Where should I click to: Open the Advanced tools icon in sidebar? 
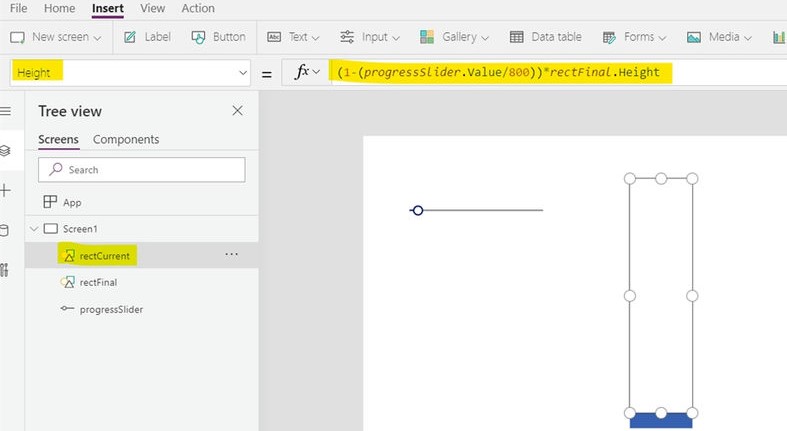coord(5,270)
